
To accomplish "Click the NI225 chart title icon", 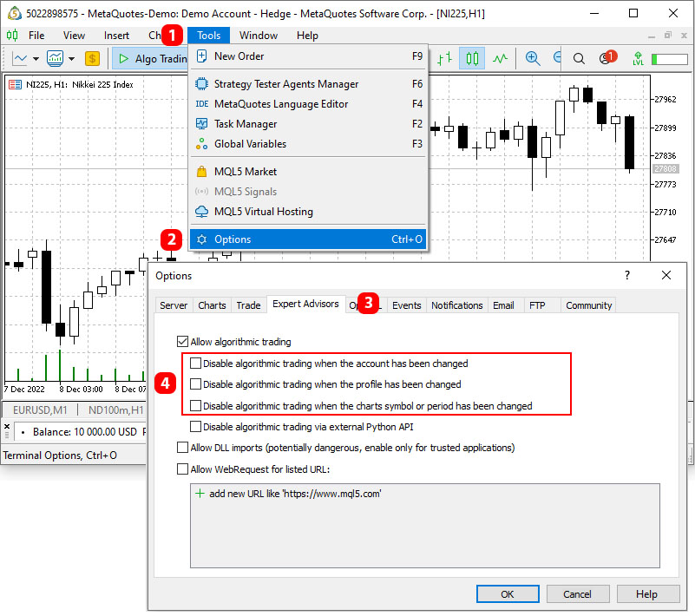I will [x=15, y=84].
